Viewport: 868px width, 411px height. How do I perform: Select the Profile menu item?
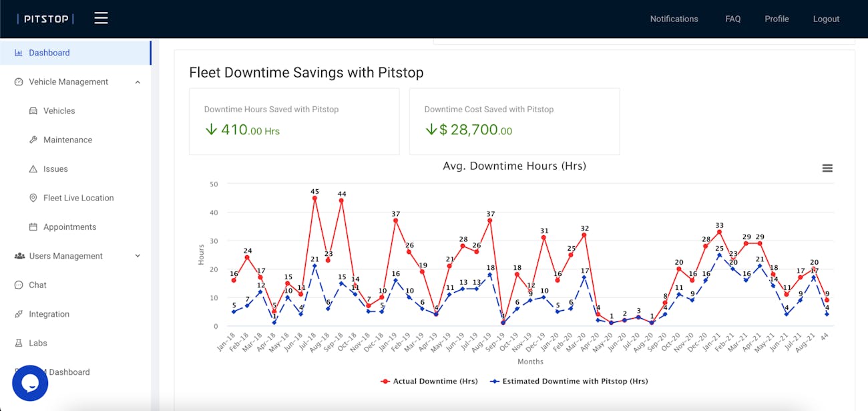coord(777,19)
